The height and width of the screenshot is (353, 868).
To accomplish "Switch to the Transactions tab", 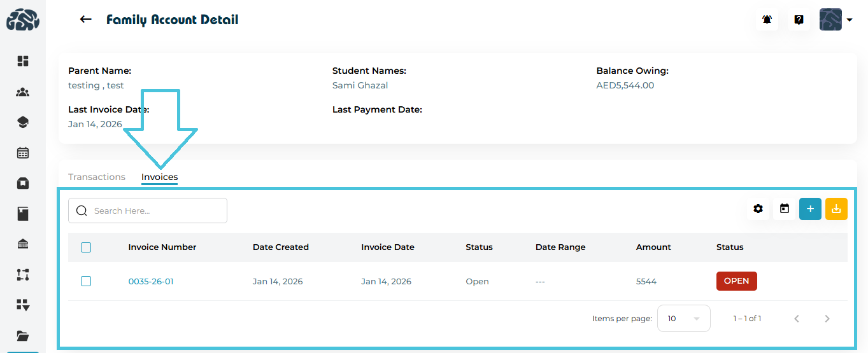I will [x=97, y=177].
